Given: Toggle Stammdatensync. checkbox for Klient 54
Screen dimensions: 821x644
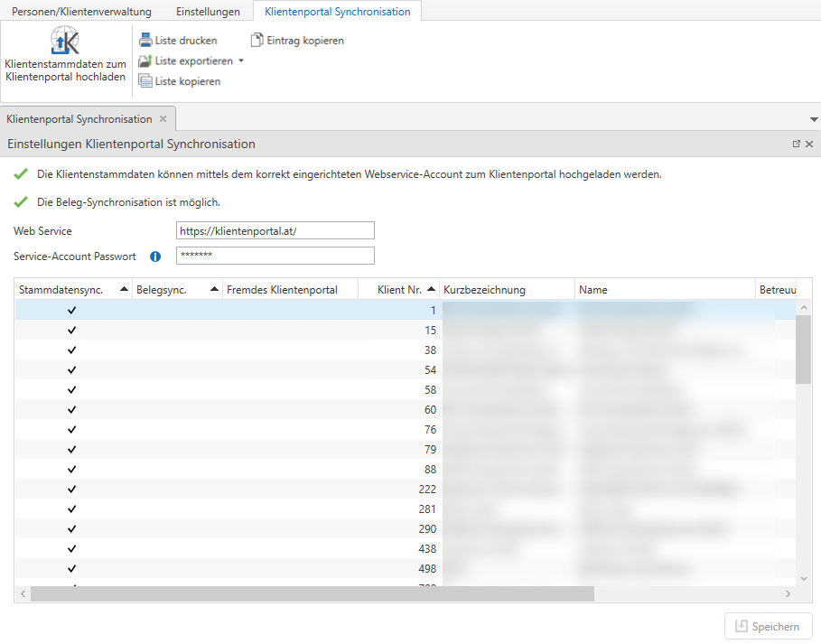Looking at the screenshot, I should coord(72,370).
